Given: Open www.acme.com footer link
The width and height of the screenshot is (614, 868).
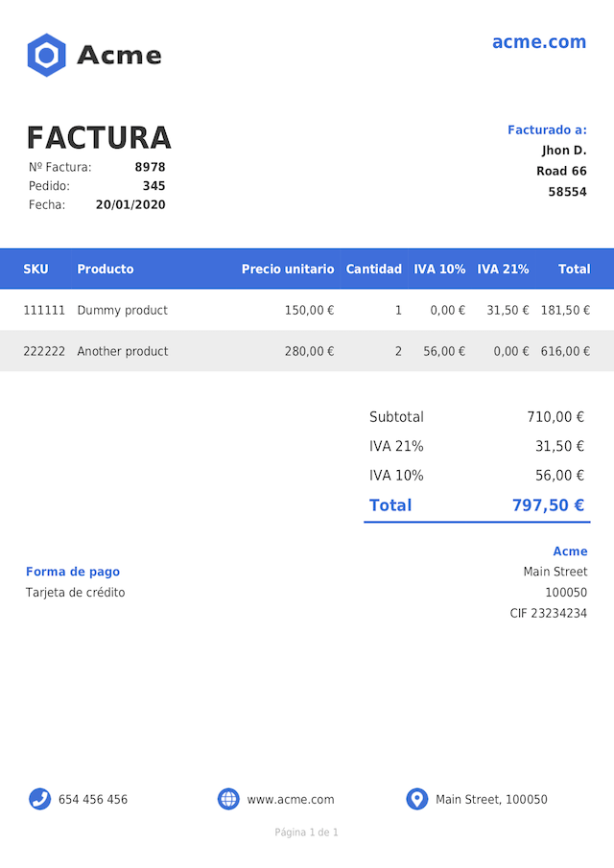Looking at the screenshot, I should [291, 799].
